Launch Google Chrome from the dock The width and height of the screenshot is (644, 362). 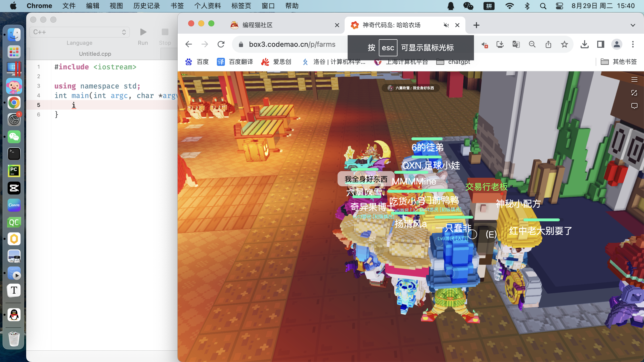pos(14,103)
